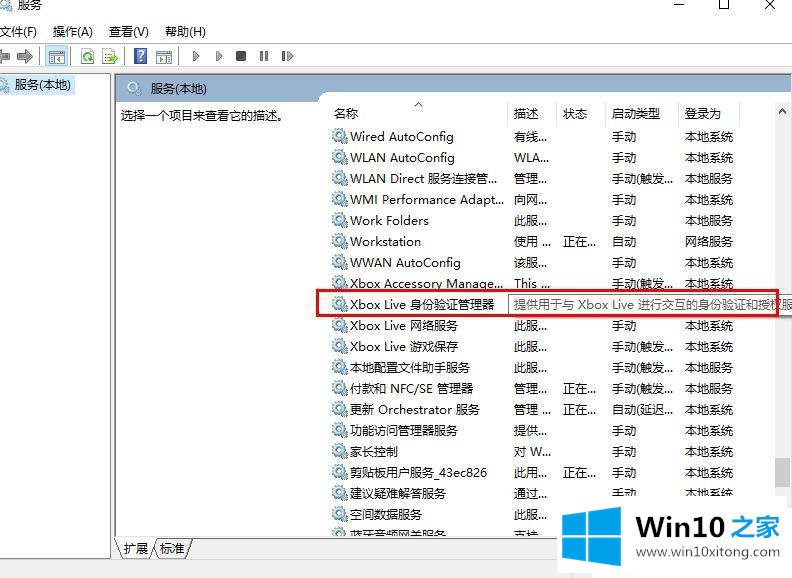Open the 查看(V) menu
Viewport: 792px width, 578px height.
[x=129, y=32]
